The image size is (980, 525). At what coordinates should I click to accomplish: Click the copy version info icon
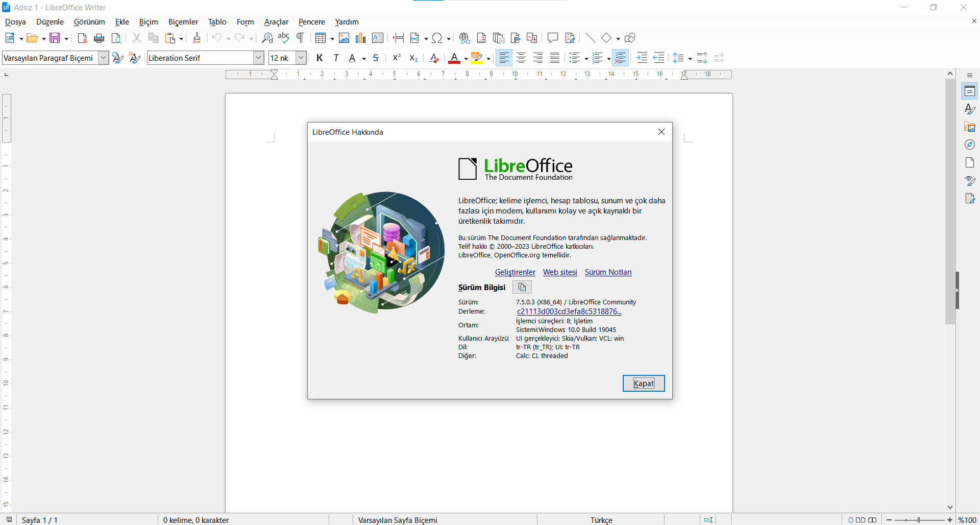[522, 287]
